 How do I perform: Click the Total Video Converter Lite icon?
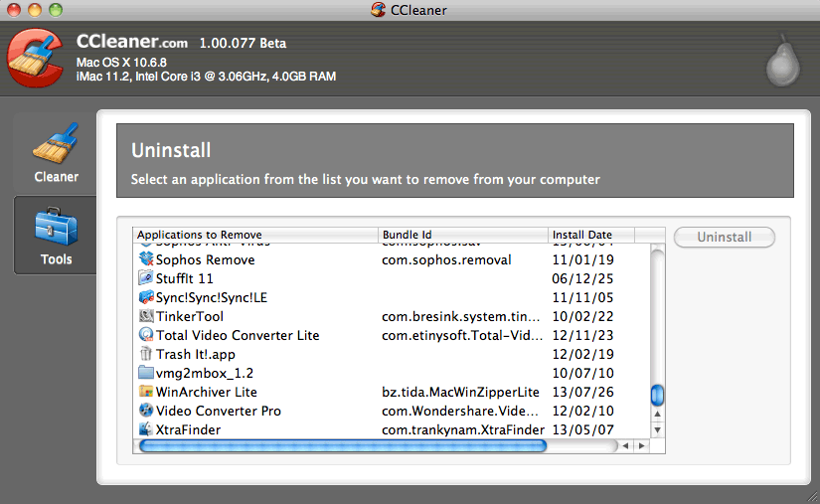[x=146, y=335]
